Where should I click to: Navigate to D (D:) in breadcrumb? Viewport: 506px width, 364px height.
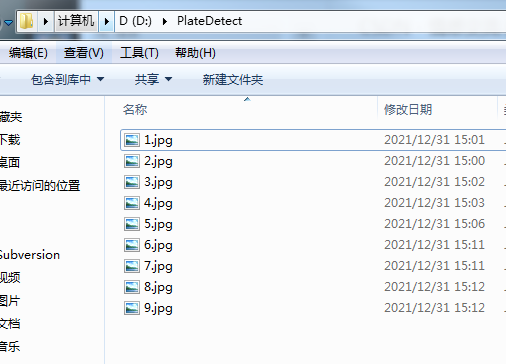(135, 21)
